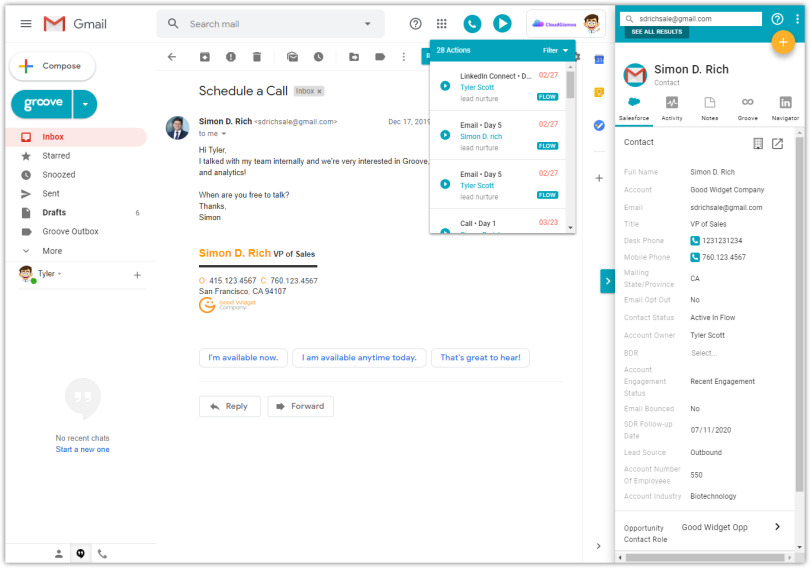Click the Groove phone dialer icon
Image resolution: width=810 pixels, height=568 pixels.
(x=472, y=24)
